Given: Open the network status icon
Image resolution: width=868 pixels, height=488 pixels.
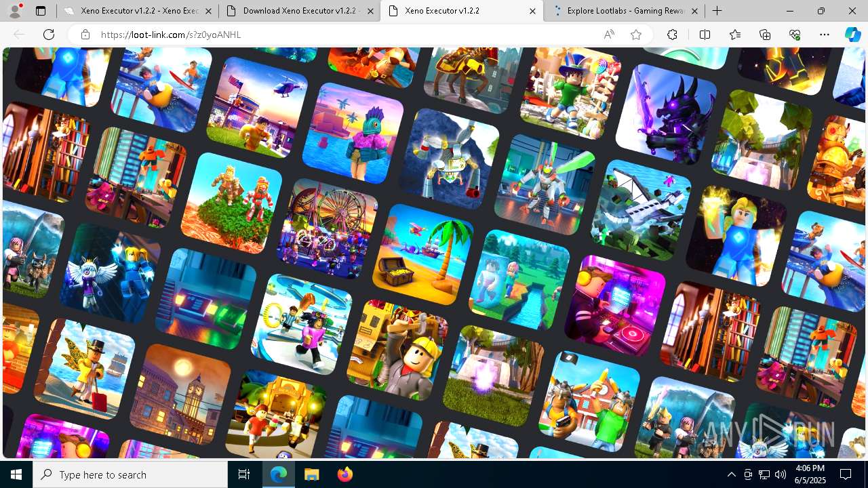Looking at the screenshot, I should [x=764, y=474].
